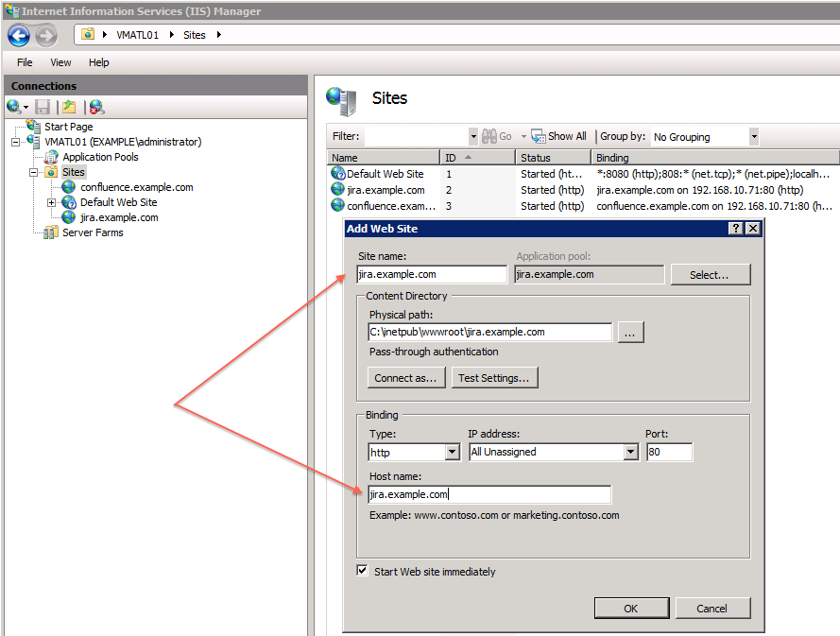Image resolution: width=840 pixels, height=636 pixels.
Task: Select jira.example.com row in sites list
Action: [581, 190]
